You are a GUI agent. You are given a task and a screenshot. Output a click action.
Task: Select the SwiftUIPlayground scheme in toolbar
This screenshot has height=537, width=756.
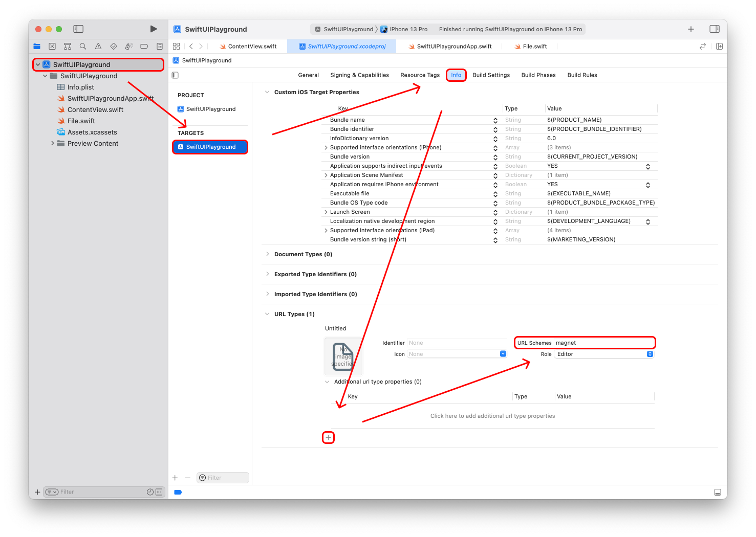coord(344,29)
